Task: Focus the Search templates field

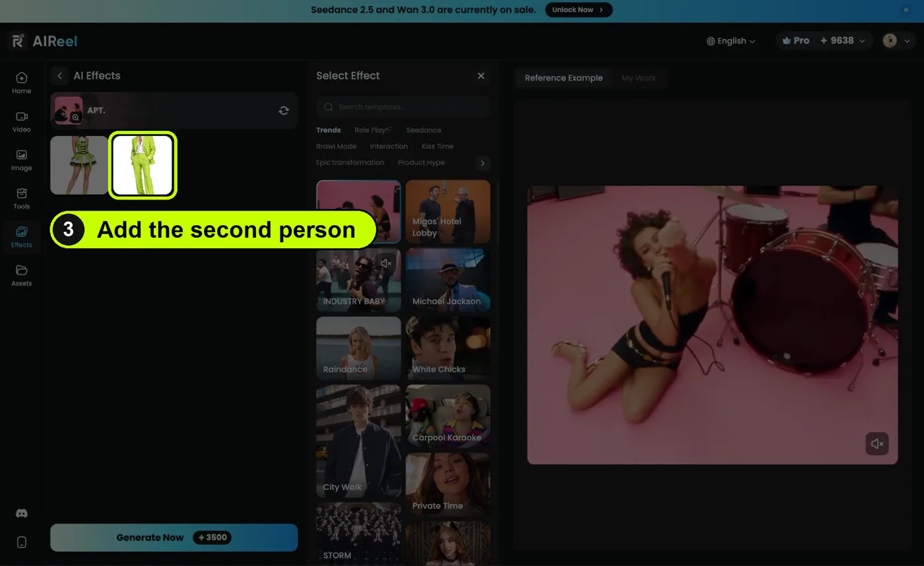Action: (x=403, y=107)
